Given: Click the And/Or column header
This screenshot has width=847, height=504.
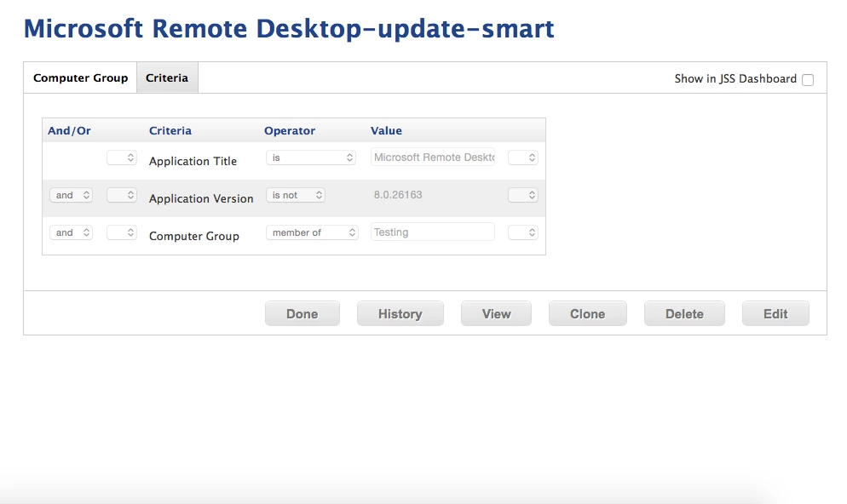Looking at the screenshot, I should pyautogui.click(x=69, y=130).
